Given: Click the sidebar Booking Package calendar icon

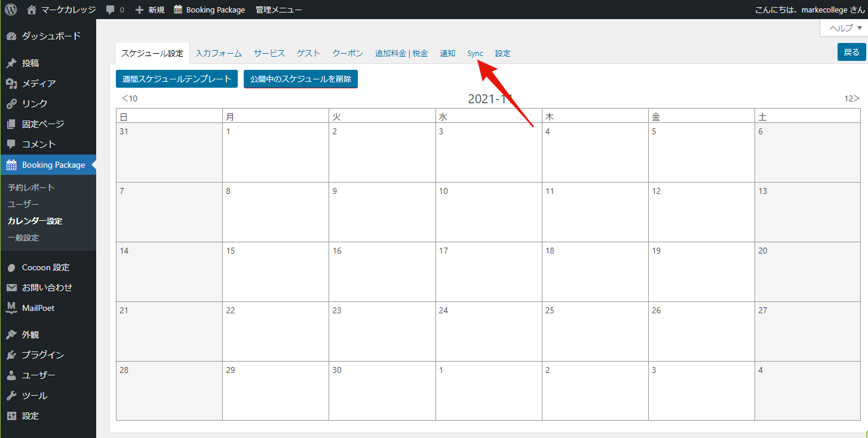Looking at the screenshot, I should coord(11,165).
